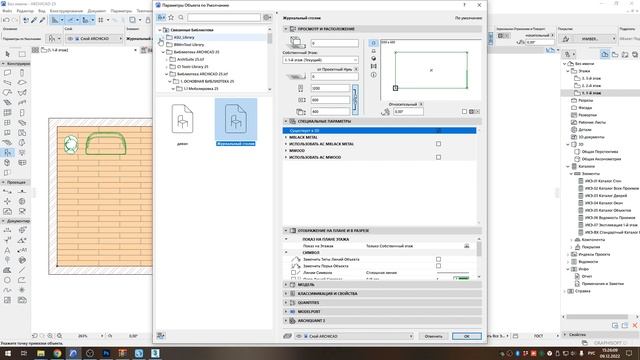640x360 pixels.
Task: Choose the Column tool in toolbox
Action: tap(22, 73)
